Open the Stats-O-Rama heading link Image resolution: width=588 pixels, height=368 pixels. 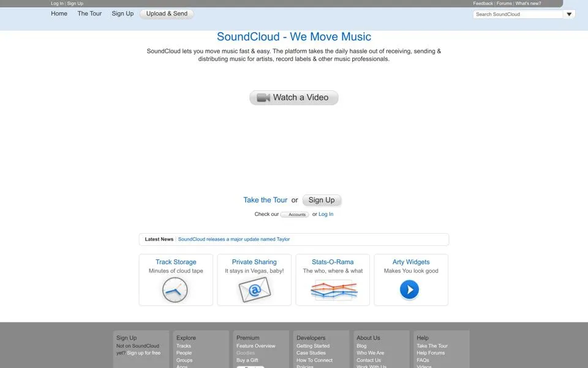[333, 262]
